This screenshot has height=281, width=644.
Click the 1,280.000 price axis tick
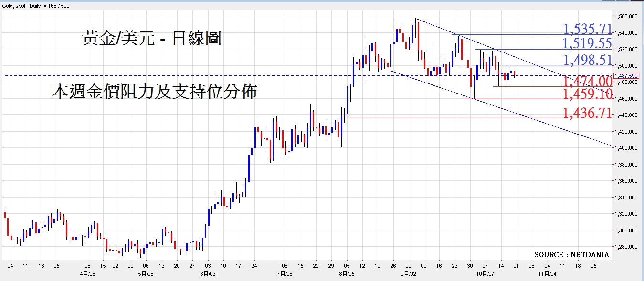pos(627,247)
